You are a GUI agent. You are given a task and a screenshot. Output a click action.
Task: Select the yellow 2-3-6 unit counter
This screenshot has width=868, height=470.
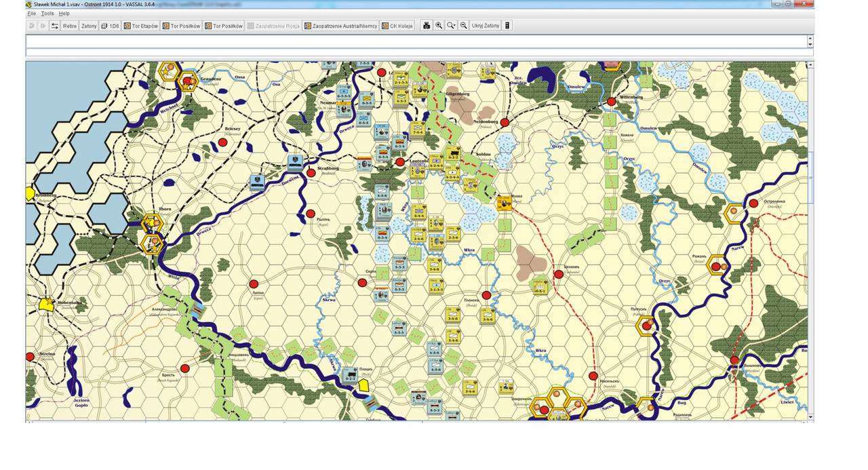point(453,234)
